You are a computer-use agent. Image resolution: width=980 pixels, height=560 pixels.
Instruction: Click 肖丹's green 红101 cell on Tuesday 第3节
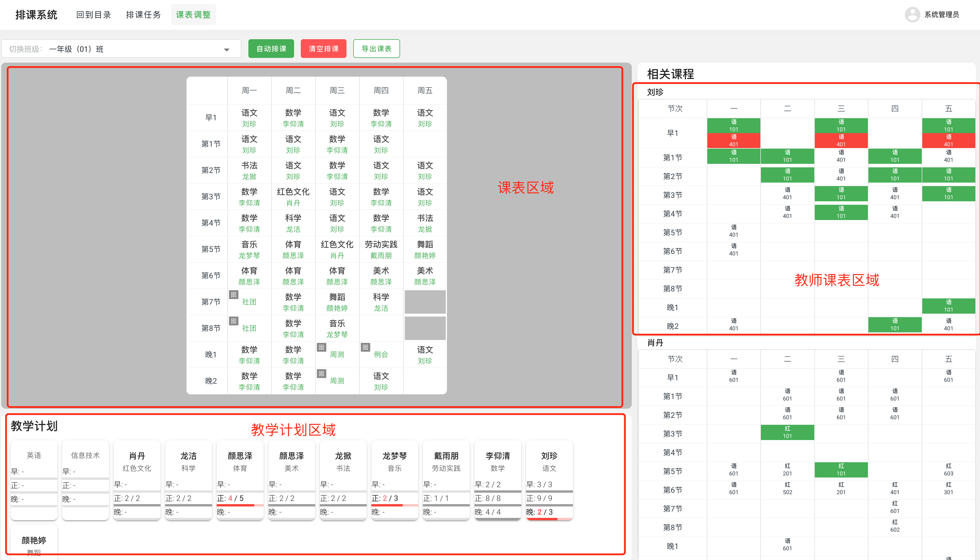click(x=788, y=432)
